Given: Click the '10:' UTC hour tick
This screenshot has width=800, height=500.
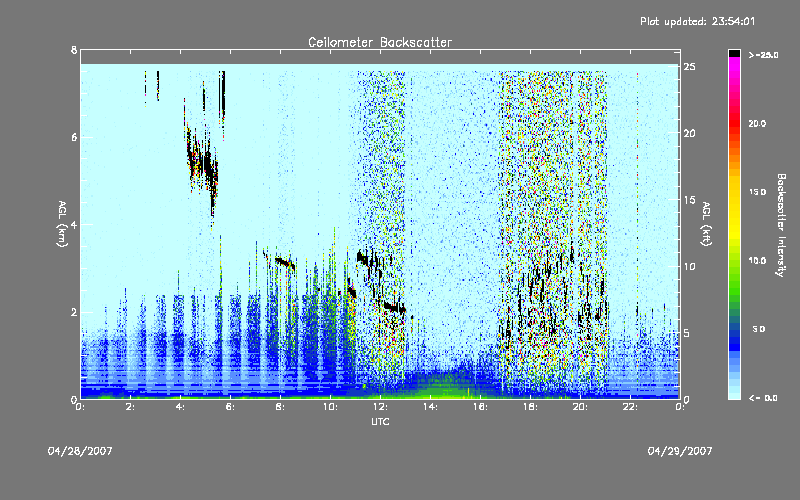Looking at the screenshot, I should [x=330, y=407].
